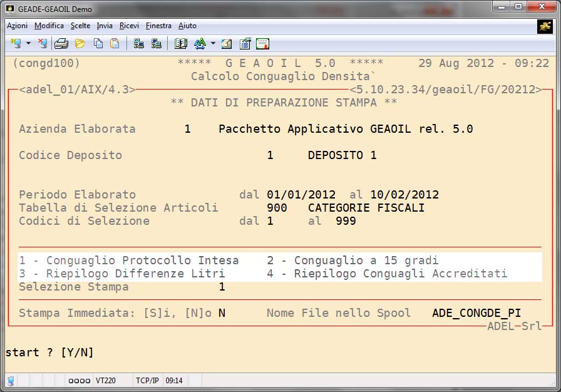Expand the font size dropdown arrow
This screenshot has height=392, width=561.
click(x=213, y=44)
